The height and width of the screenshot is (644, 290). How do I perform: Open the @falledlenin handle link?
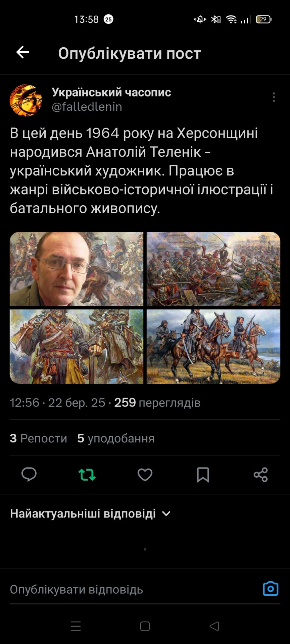(x=87, y=107)
